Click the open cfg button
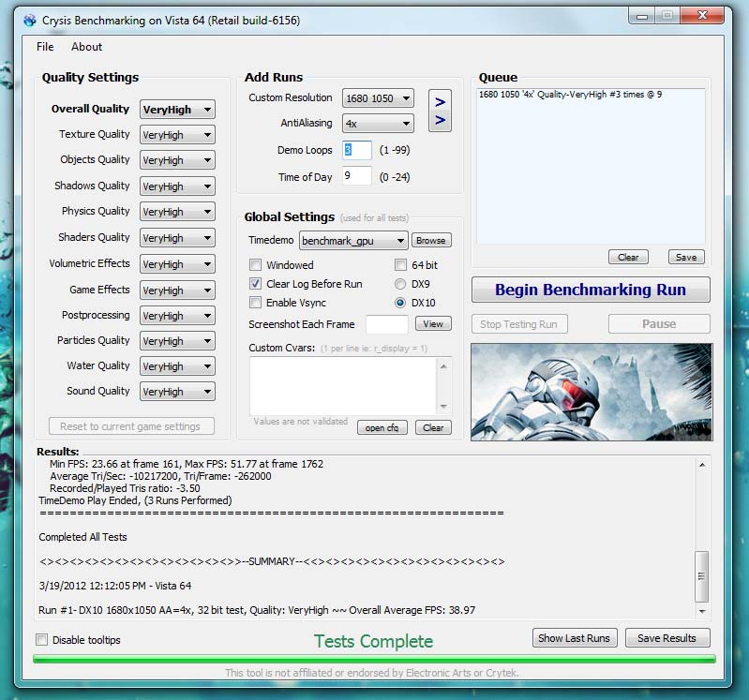 coord(382,427)
